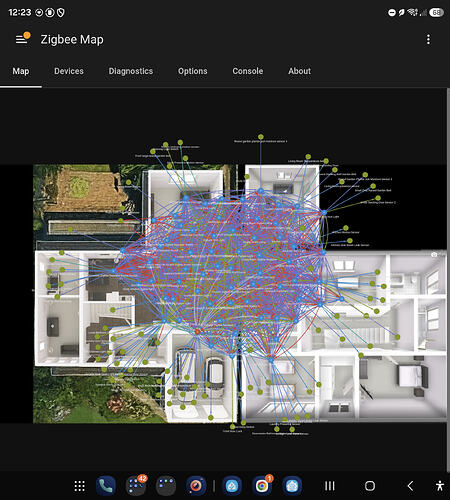Screen dimensions: 450x500
Task: Select the Map tab
Action: pyautogui.click(x=21, y=71)
